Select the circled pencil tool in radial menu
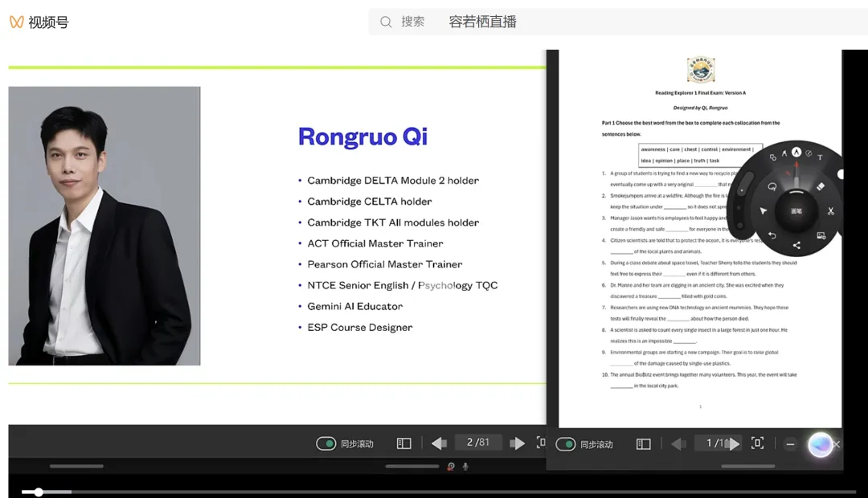 point(809,153)
